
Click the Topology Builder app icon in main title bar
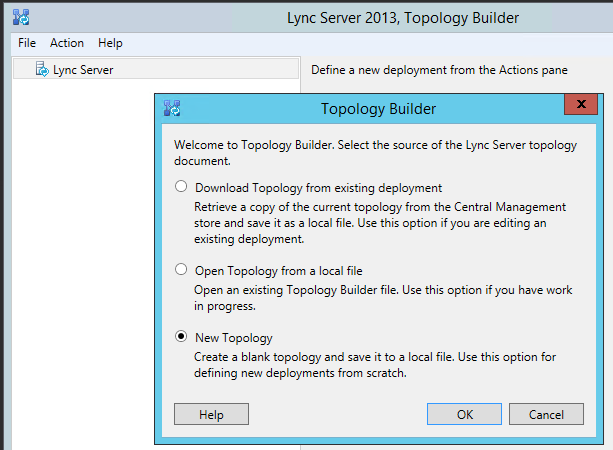point(21,17)
